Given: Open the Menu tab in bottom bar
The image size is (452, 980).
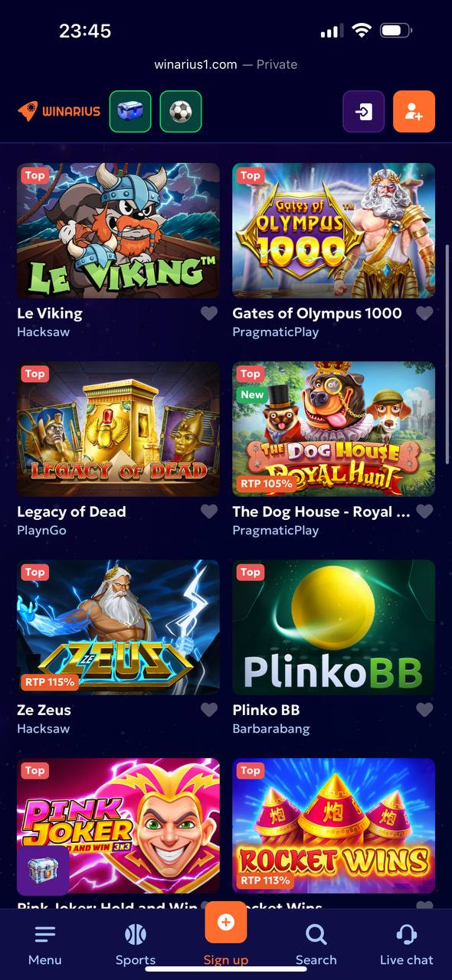Looking at the screenshot, I should [x=45, y=945].
